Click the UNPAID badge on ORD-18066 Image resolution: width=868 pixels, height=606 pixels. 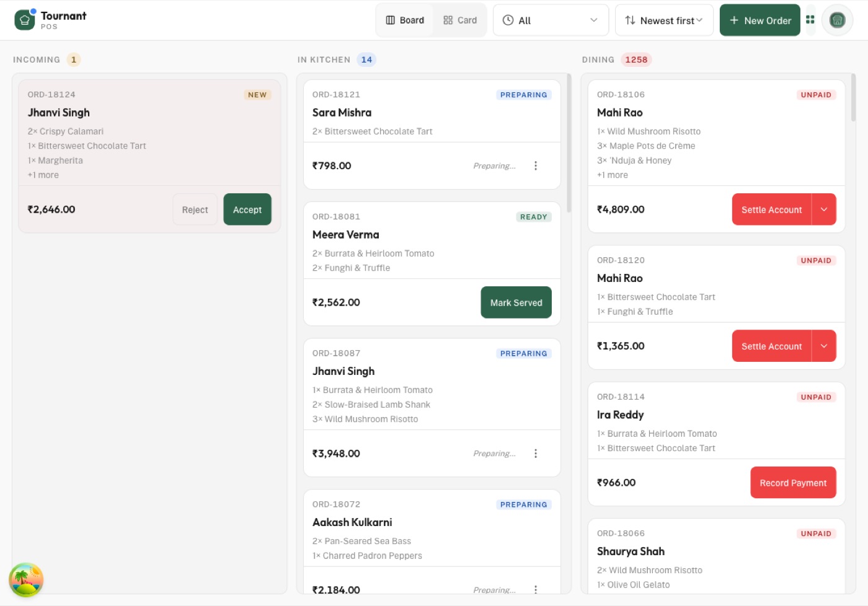(x=816, y=534)
